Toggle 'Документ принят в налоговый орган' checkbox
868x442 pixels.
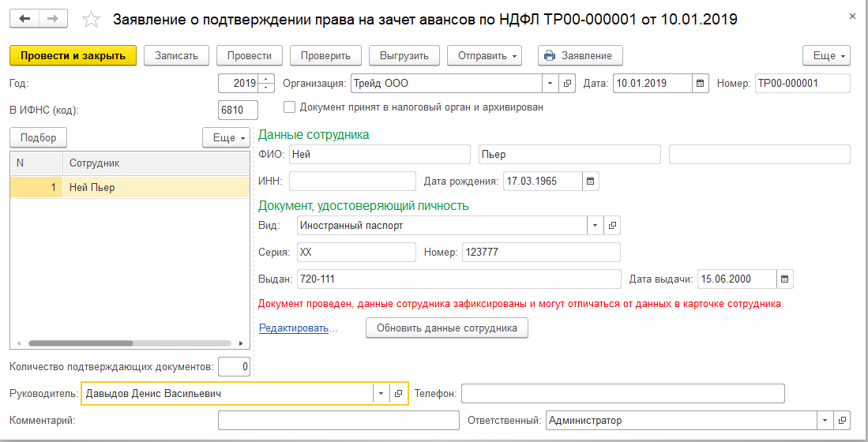click(289, 107)
